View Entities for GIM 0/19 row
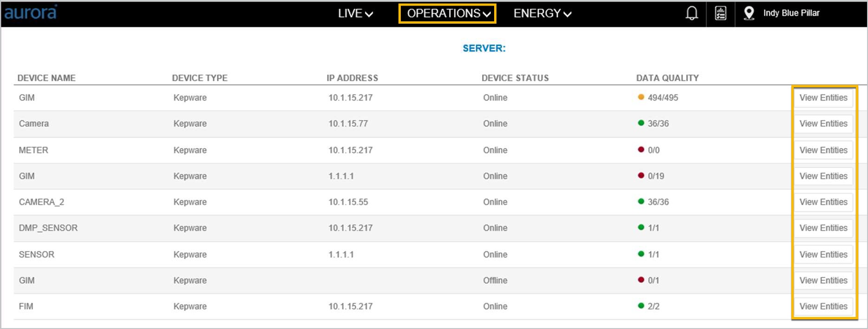868x329 pixels. 823,176
